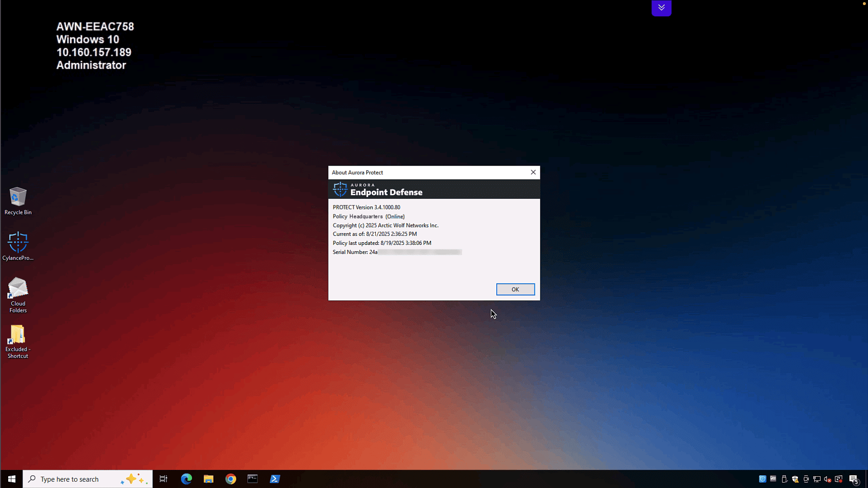
Task: Click the muted volume tray icon
Action: (828, 479)
